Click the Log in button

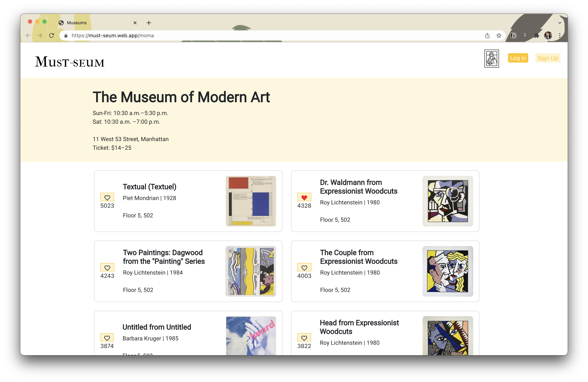(518, 58)
